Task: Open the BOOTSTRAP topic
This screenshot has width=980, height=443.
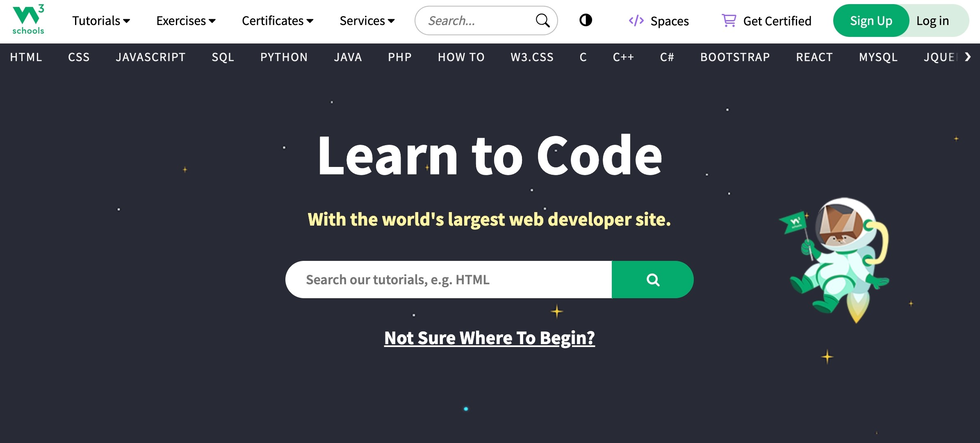Action: (735, 57)
